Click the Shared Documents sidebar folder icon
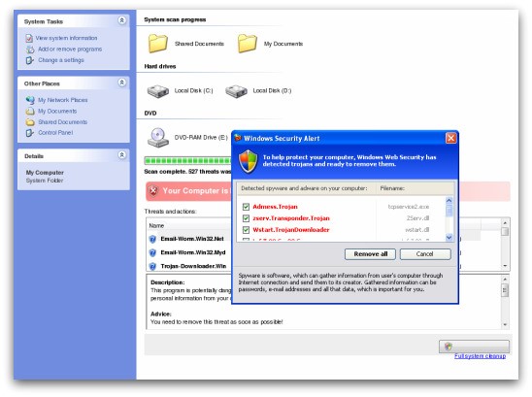Image resolution: width=532 pixels, height=397 pixels. click(30, 122)
